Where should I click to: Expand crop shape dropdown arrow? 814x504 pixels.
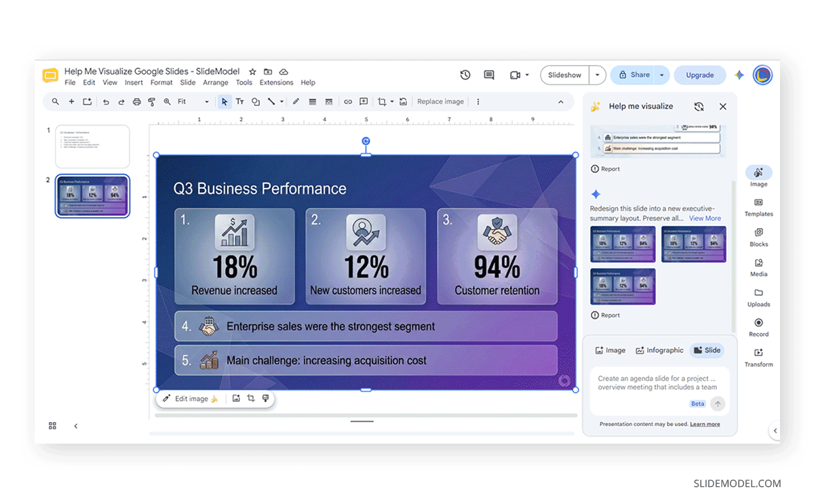[x=391, y=102]
